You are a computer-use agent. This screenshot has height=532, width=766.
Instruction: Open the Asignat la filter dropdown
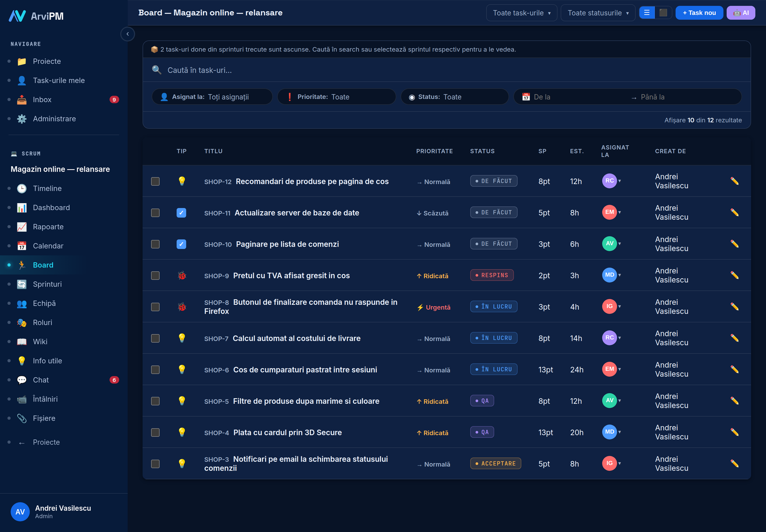click(x=212, y=97)
